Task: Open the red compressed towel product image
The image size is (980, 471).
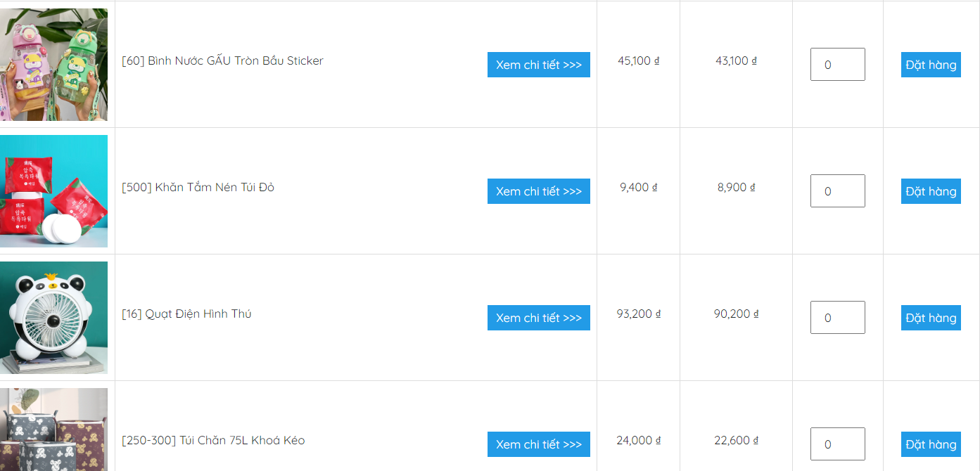Action: point(53,191)
